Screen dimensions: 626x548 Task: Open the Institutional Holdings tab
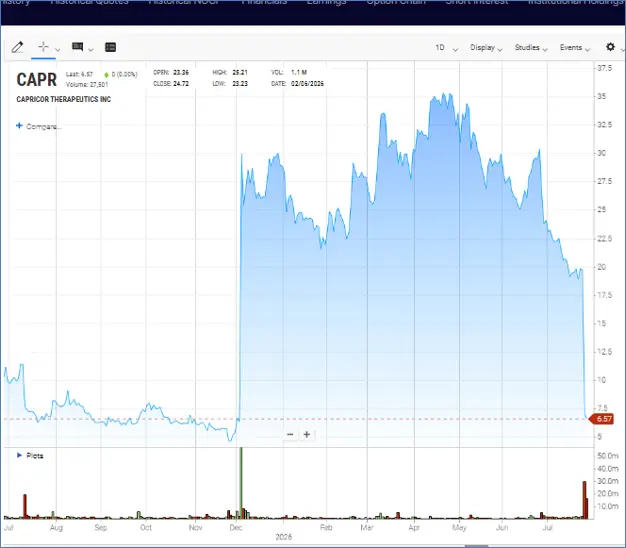pos(576,2)
